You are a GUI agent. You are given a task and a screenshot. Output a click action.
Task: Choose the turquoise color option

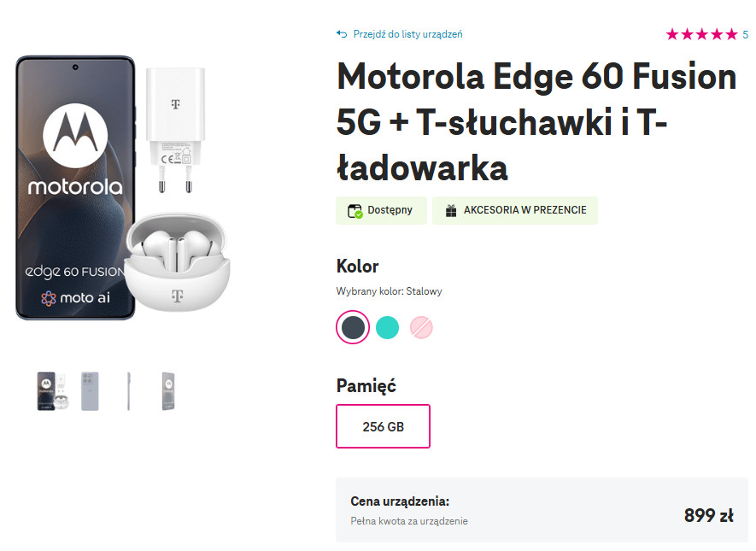click(387, 326)
